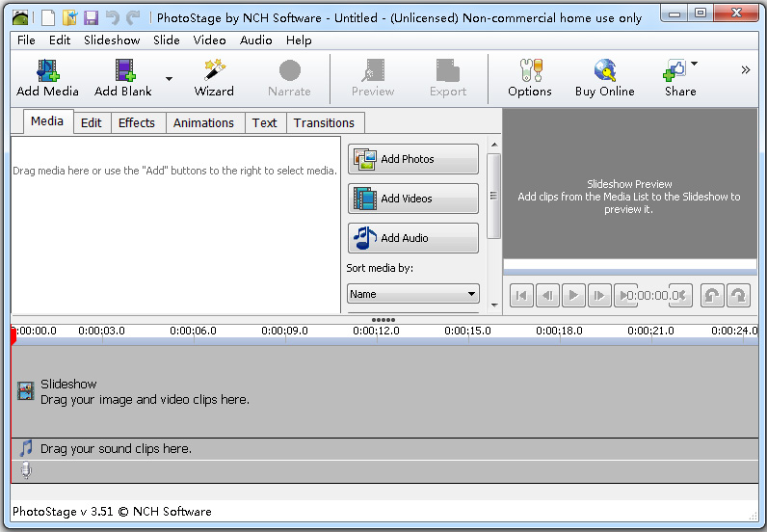Open the Add Blank dropdown arrow
Screen dimensions: 767x532
tap(169, 78)
